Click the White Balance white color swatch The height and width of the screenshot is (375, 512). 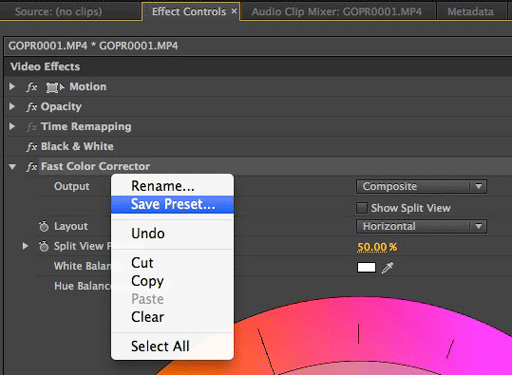point(366,267)
